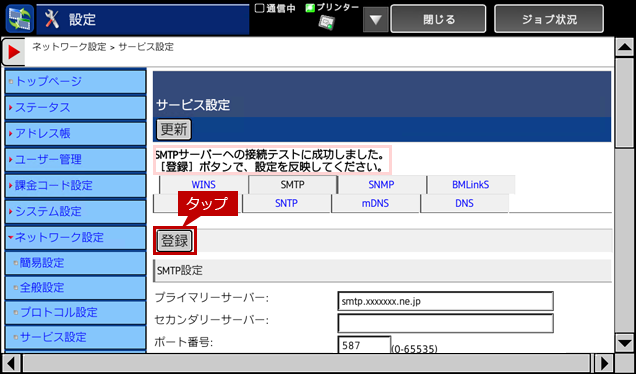Image resolution: width=636 pixels, height=374 pixels.
Task: Open サービス設定 submenu item
Action: pos(75,337)
